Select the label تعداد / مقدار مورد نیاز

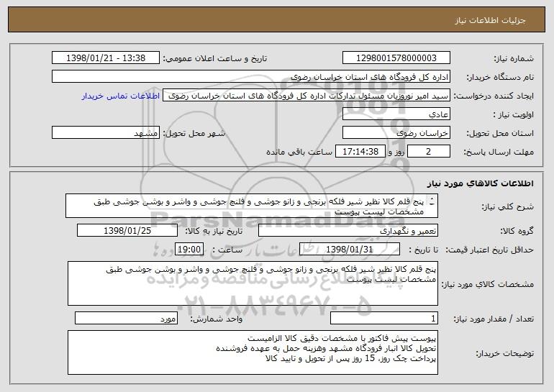[x=494, y=319]
